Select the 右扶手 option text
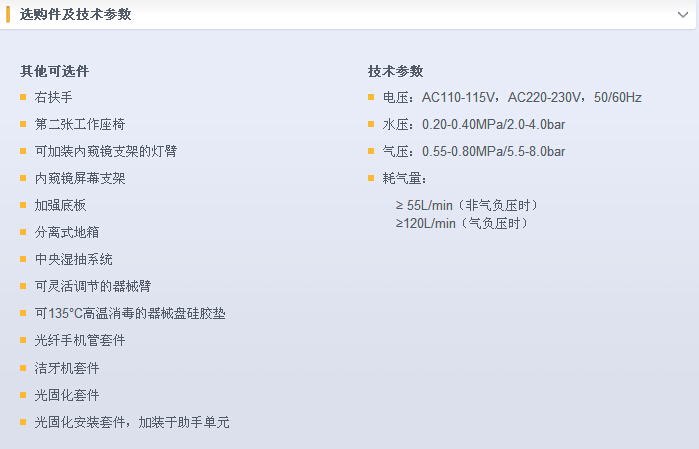The image size is (699, 449). tap(53, 97)
